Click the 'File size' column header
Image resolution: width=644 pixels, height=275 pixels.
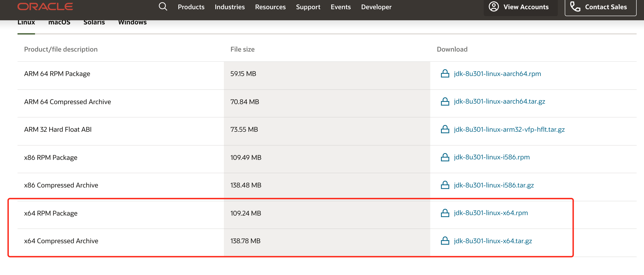tap(242, 49)
